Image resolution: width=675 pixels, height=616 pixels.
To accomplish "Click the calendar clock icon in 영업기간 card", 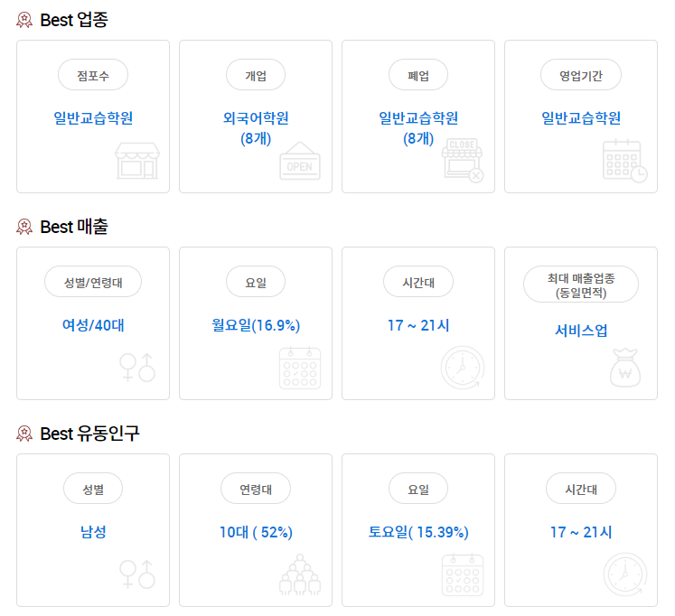I will click(625, 161).
